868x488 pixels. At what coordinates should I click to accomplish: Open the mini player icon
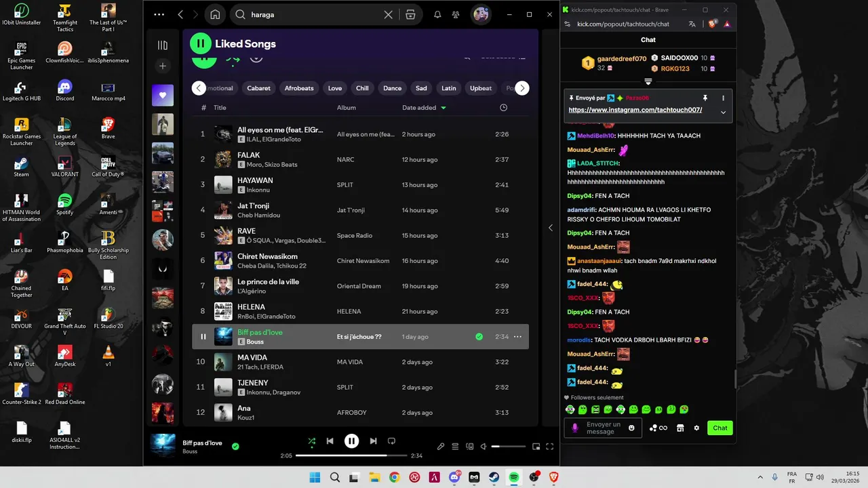536,447
